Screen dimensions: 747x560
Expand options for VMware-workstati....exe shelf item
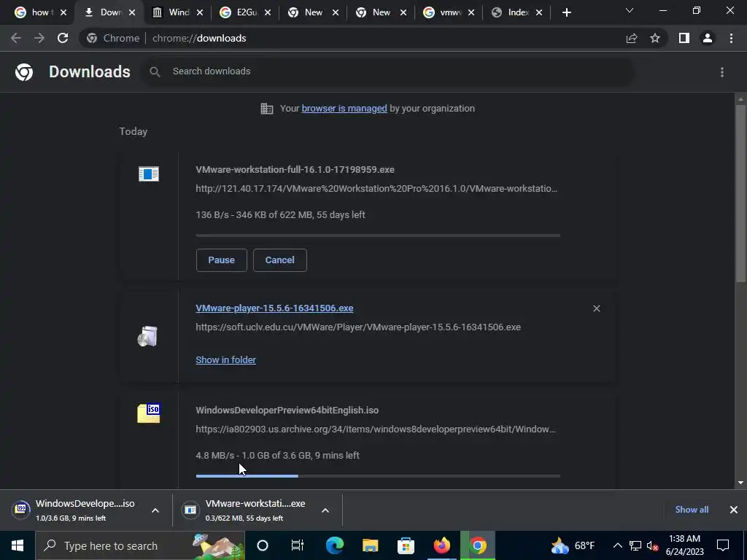pyautogui.click(x=325, y=510)
